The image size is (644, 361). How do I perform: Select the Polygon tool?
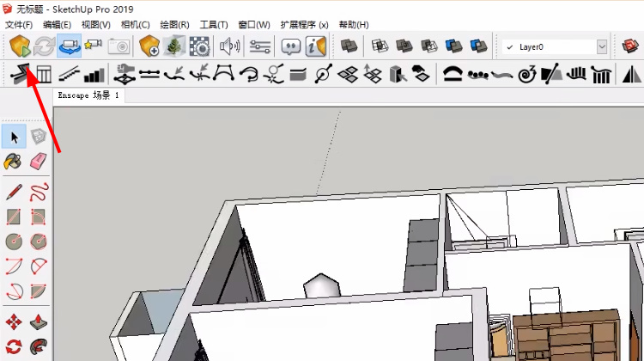[39, 242]
